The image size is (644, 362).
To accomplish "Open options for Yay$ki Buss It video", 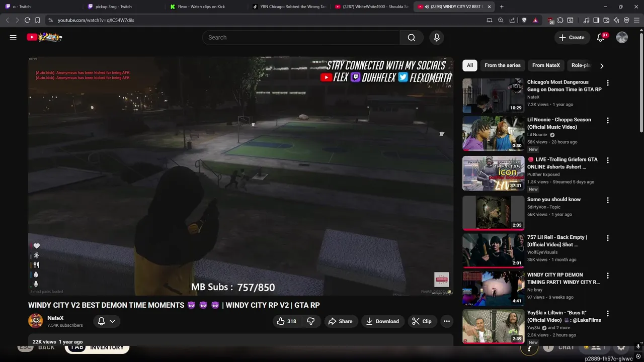I will click(x=608, y=314).
